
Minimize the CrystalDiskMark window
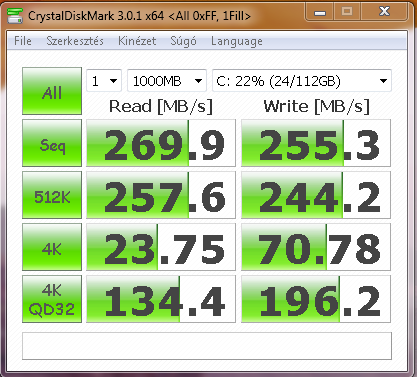tap(319, 12)
